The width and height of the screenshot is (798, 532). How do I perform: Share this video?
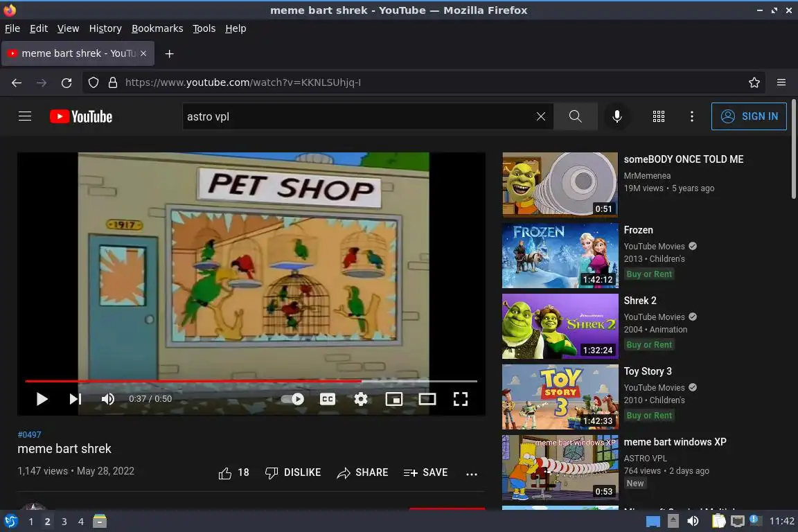(x=362, y=473)
